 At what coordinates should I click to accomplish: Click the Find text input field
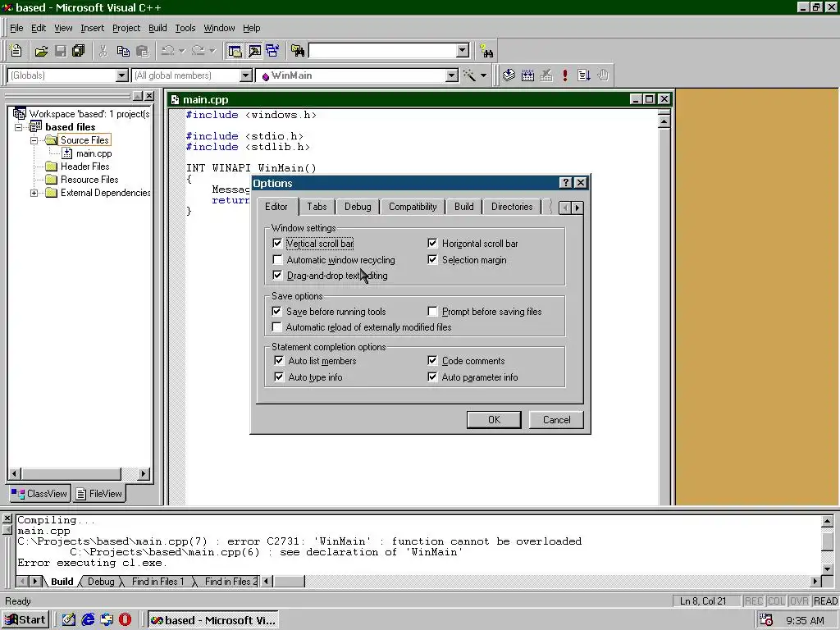[384, 51]
